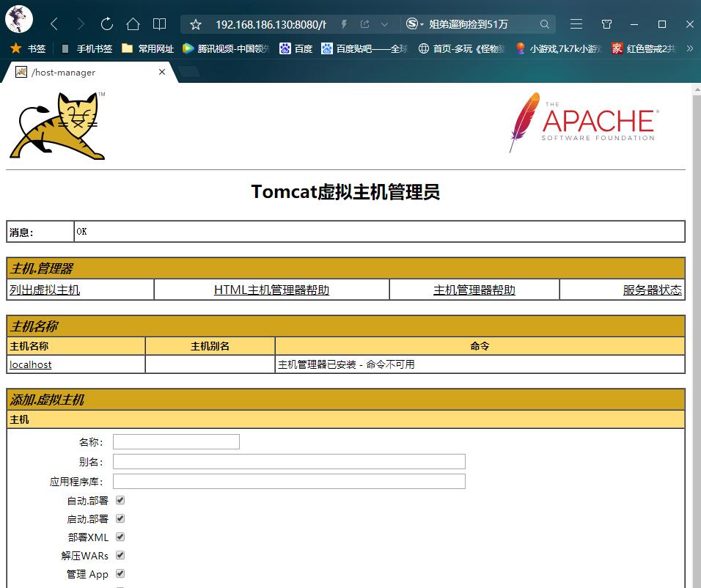Bookmark page with the star icon

pyautogui.click(x=195, y=24)
